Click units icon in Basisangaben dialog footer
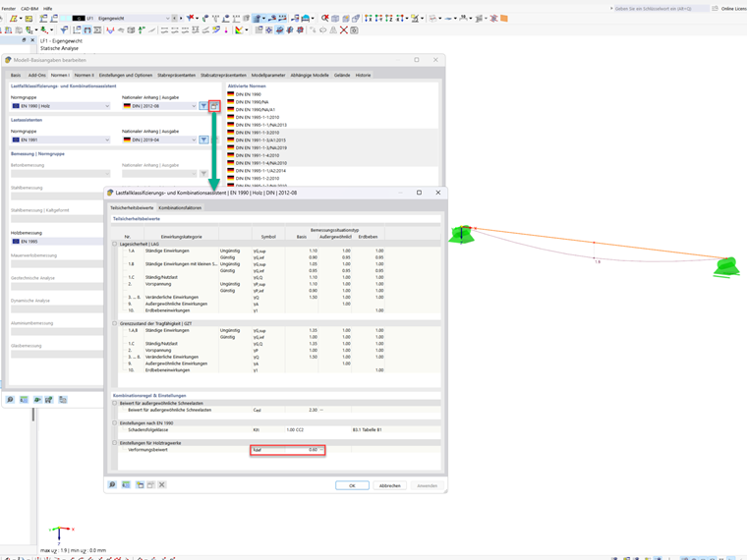The height and width of the screenshot is (560, 747). pyautogui.click(x=24, y=400)
